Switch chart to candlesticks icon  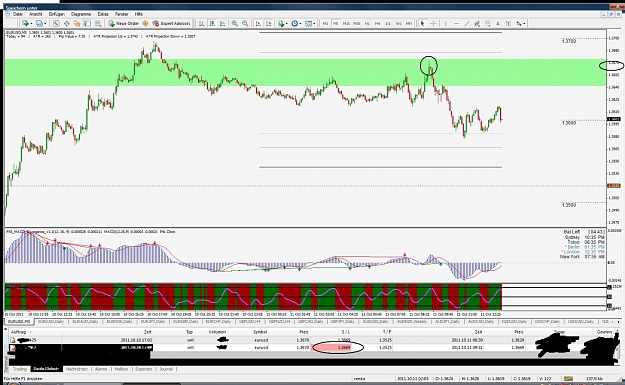click(212, 24)
